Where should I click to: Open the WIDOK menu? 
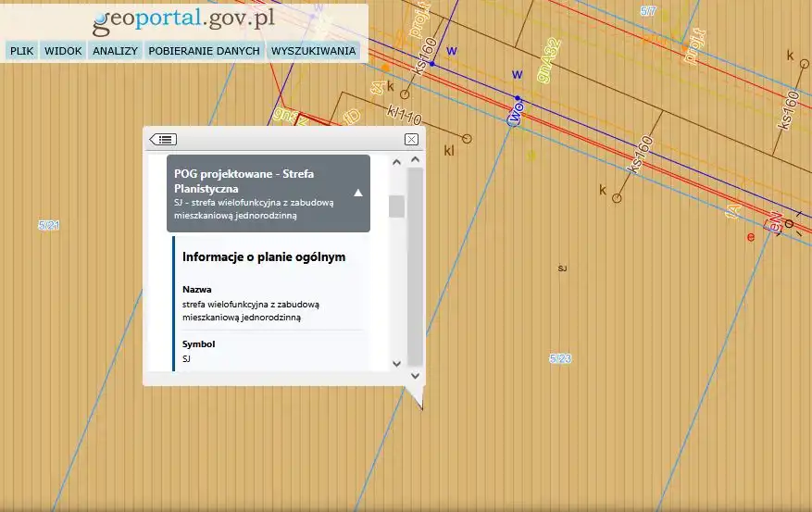pyautogui.click(x=63, y=51)
